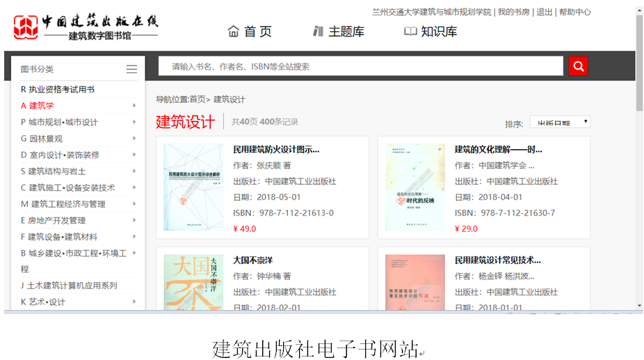Expand the A 建筑学 category arrow
This screenshot has height=360, width=644.
pyautogui.click(x=134, y=106)
